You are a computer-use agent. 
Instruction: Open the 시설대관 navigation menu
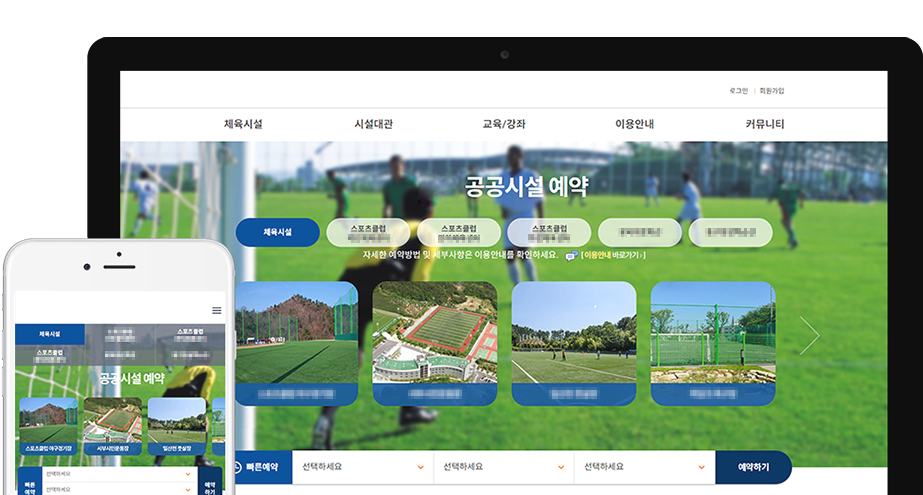(x=373, y=124)
